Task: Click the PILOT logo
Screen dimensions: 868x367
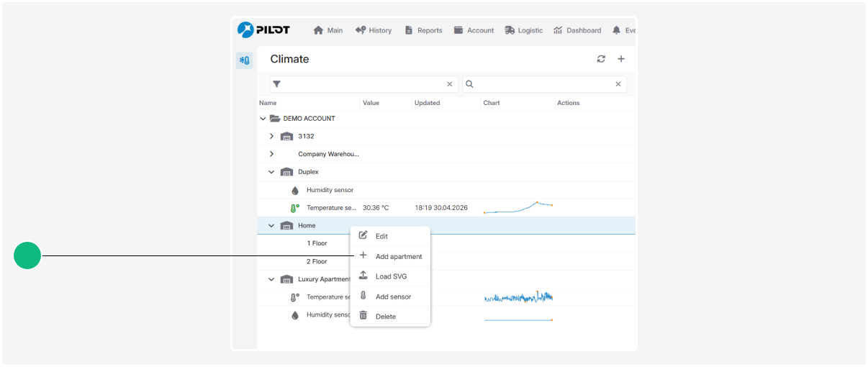Action: click(263, 30)
